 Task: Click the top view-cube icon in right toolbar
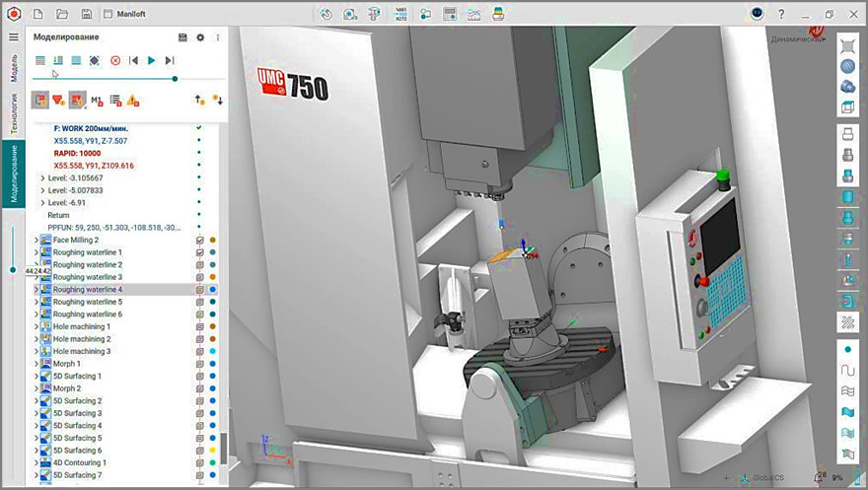(847, 46)
